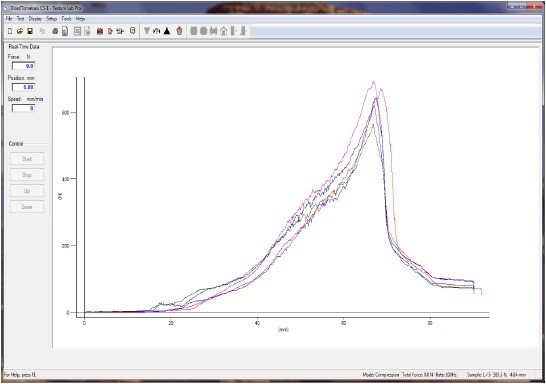Click the home position house icon
This screenshot has height=384, width=546.
[x=224, y=31]
